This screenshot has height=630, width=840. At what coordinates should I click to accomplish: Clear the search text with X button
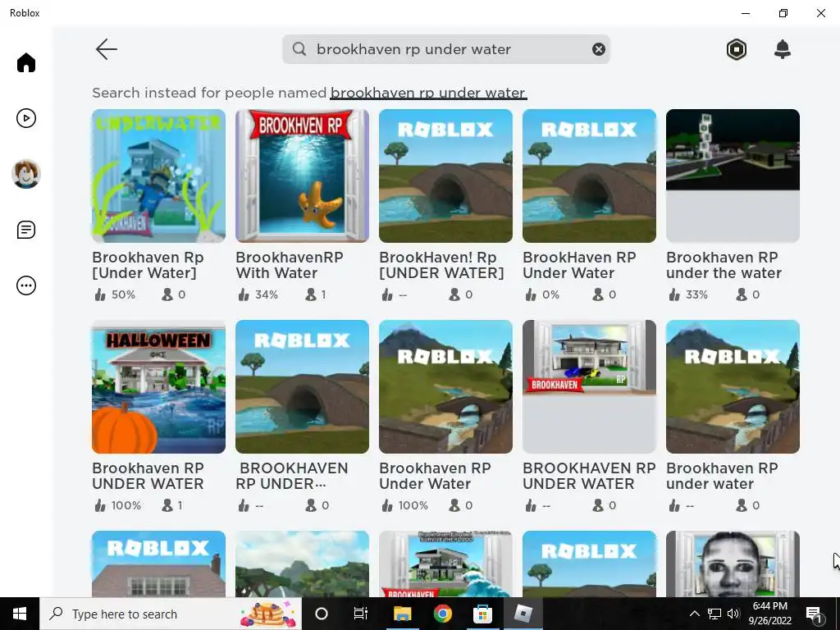click(598, 49)
